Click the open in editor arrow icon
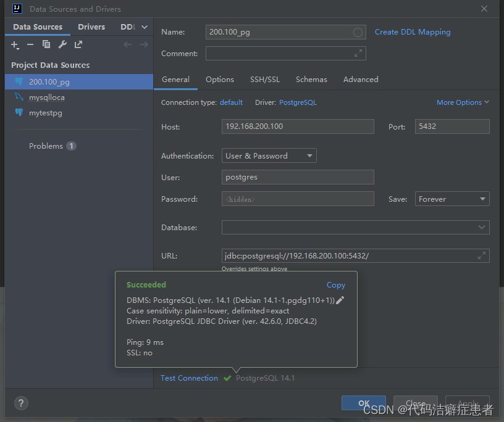The height and width of the screenshot is (422, 504). click(x=78, y=44)
